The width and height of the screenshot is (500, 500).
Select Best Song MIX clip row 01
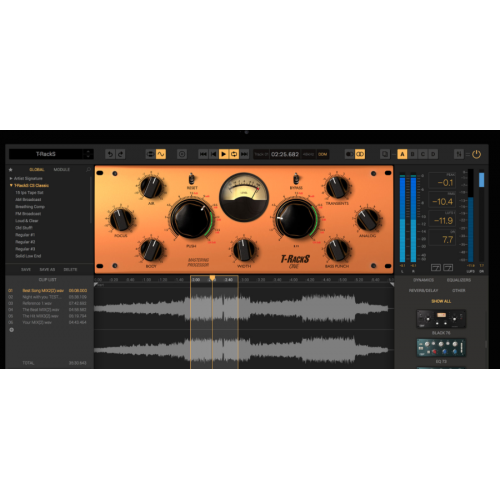(x=48, y=291)
